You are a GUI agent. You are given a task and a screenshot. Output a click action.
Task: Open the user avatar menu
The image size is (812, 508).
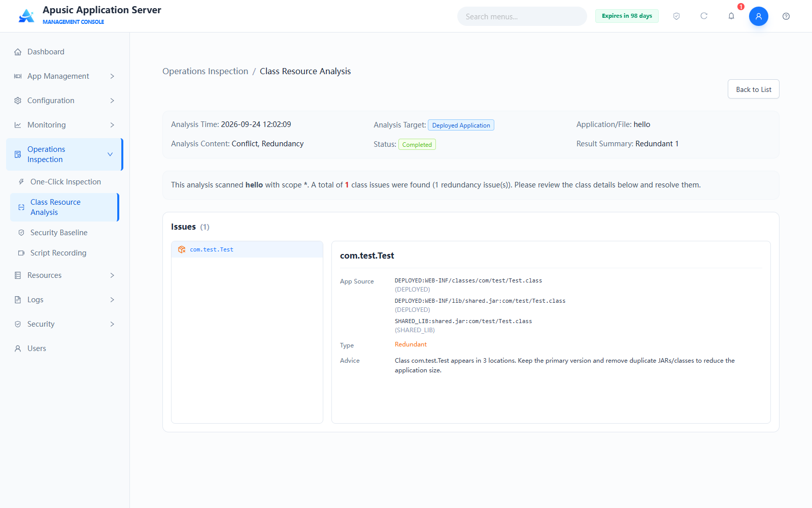click(759, 16)
